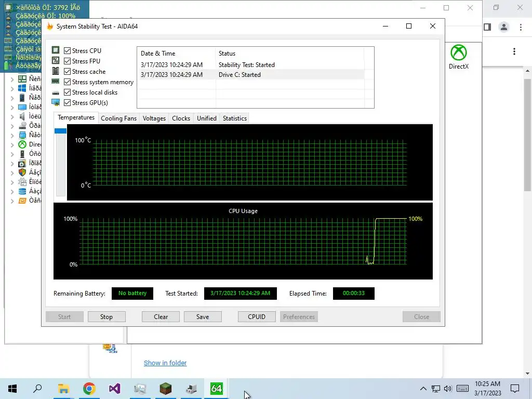The height and width of the screenshot is (399, 532).
Task: Switch to the Temperatures tab
Action: tap(76, 117)
